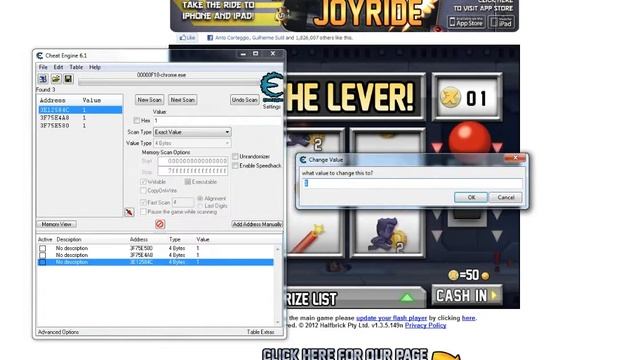Click Cancel in Change Value dialog
640x360 pixels.
pos(506,198)
